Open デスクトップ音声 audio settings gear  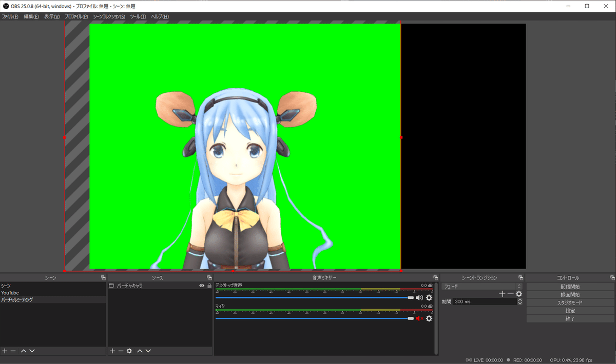[429, 297]
